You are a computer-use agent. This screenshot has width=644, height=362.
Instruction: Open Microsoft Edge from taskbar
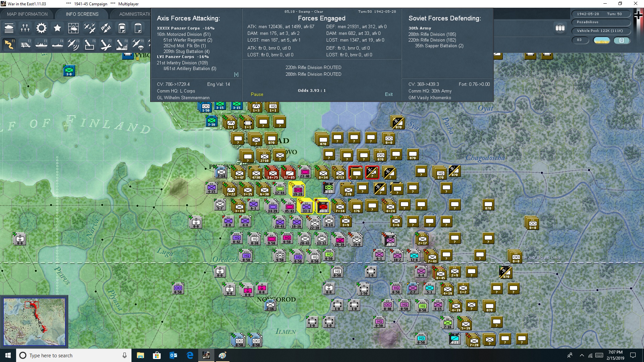click(x=190, y=355)
